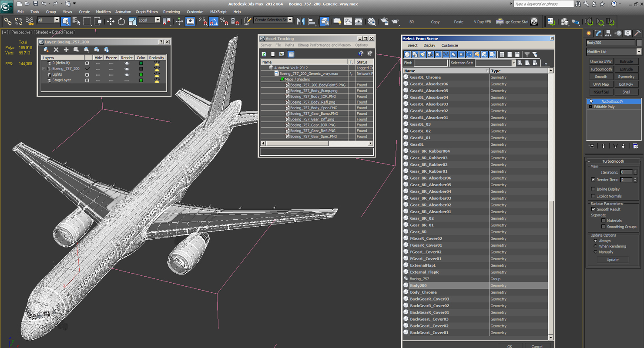This screenshot has height=348, width=644.
Task: Click the V-Ray VFB toolbar button
Action: pyautogui.click(x=482, y=22)
